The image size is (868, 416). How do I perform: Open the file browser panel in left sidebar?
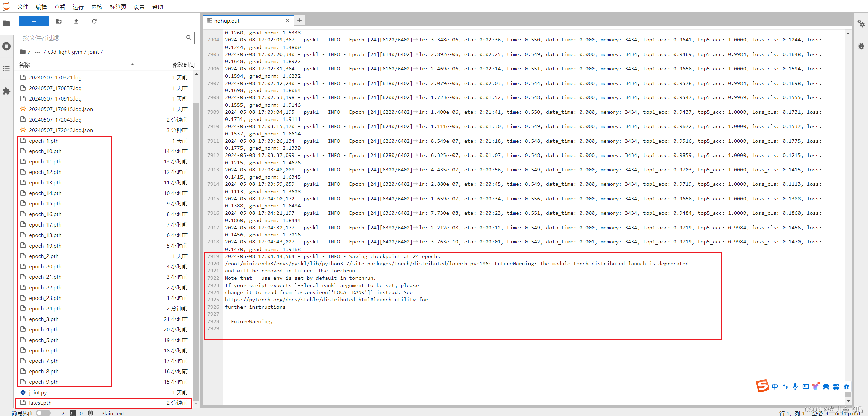pyautogui.click(x=6, y=23)
